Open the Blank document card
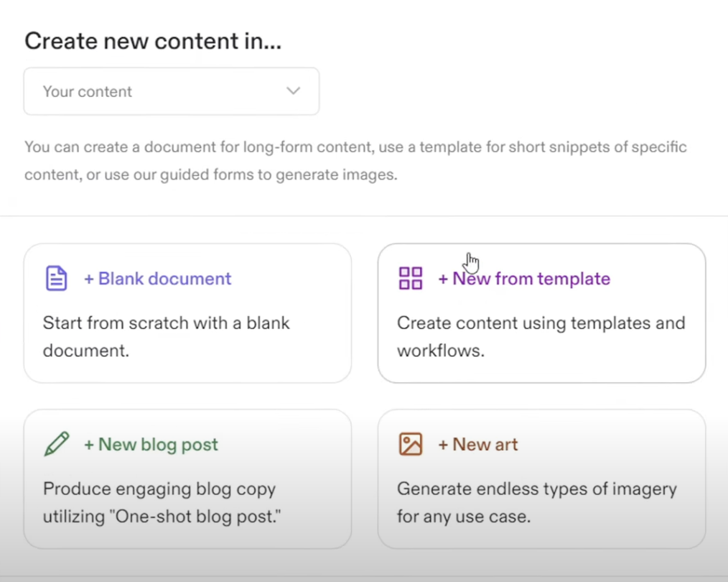The height and width of the screenshot is (582, 728). pyautogui.click(x=187, y=313)
